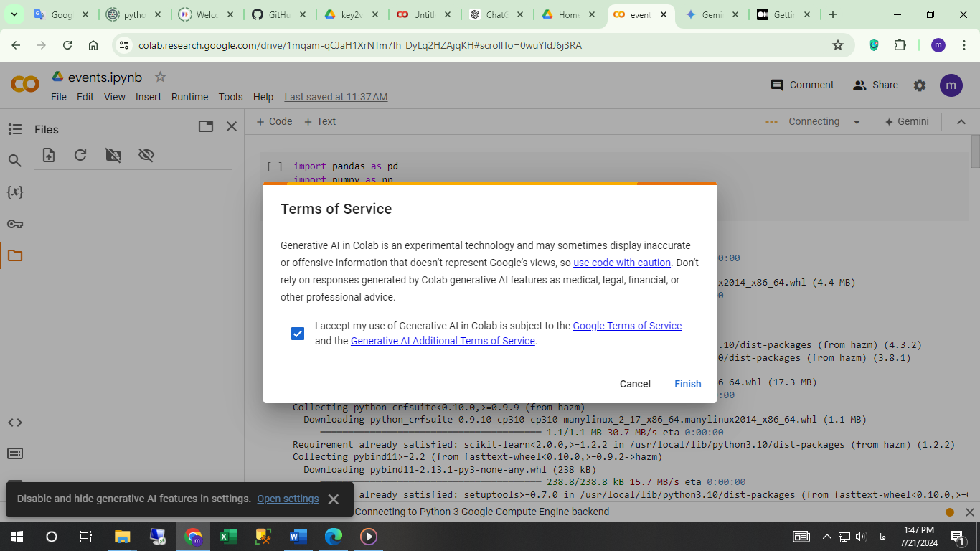Open the Insert menu
The height and width of the screenshot is (551, 980).
(x=149, y=97)
